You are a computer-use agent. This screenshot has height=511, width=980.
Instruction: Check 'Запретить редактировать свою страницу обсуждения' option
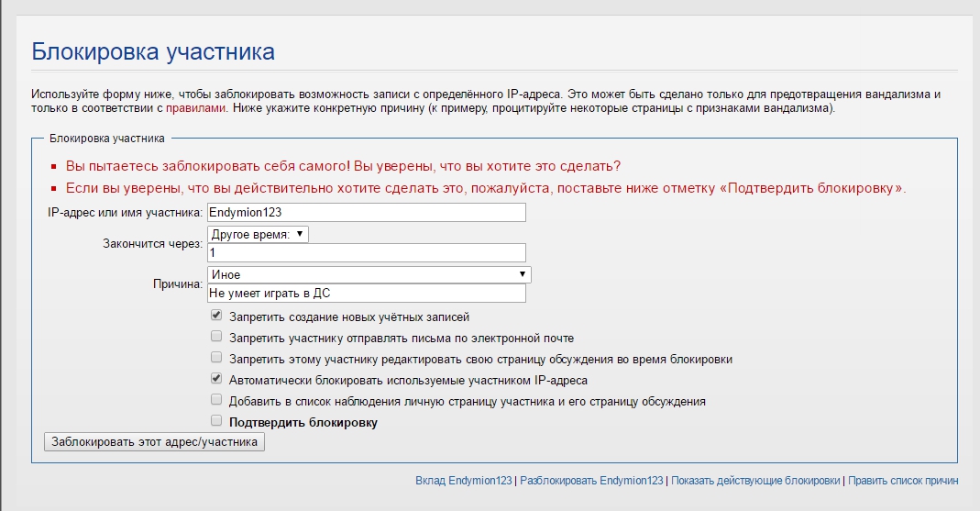click(216, 357)
